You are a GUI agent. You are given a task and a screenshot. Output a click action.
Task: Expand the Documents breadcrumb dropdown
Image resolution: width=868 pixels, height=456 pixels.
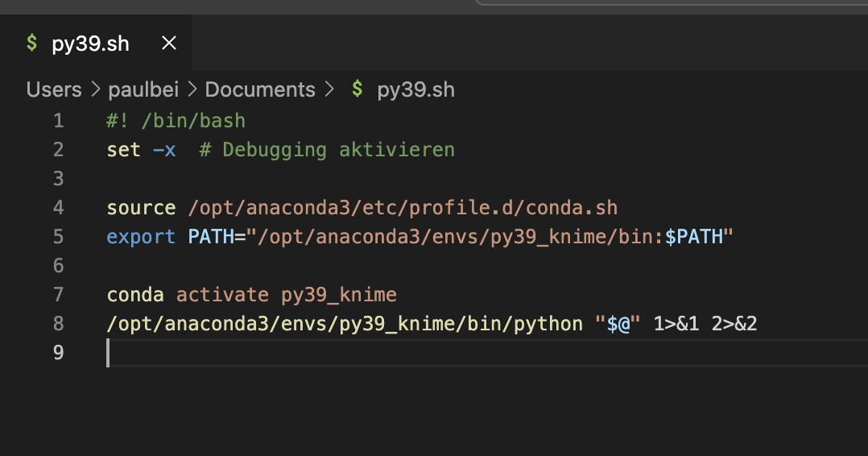pyautogui.click(x=260, y=89)
